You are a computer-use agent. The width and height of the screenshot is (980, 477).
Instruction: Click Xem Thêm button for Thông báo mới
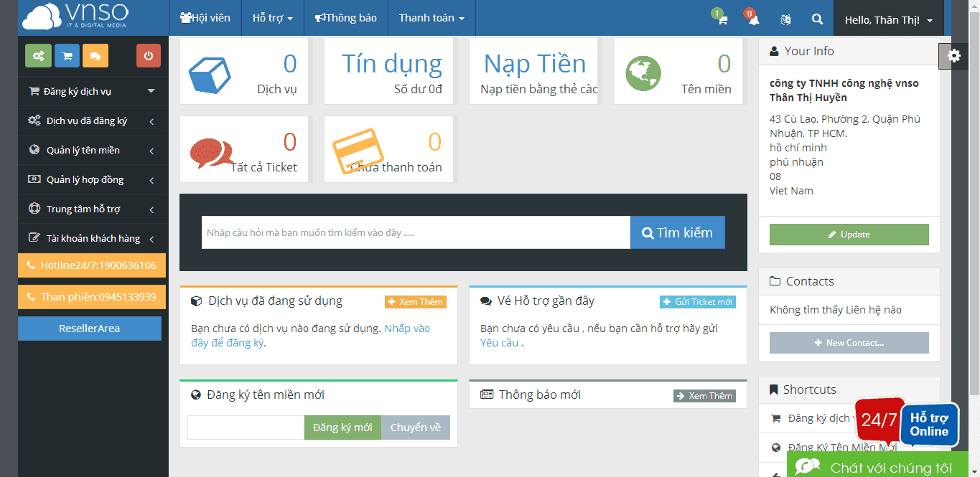click(704, 396)
